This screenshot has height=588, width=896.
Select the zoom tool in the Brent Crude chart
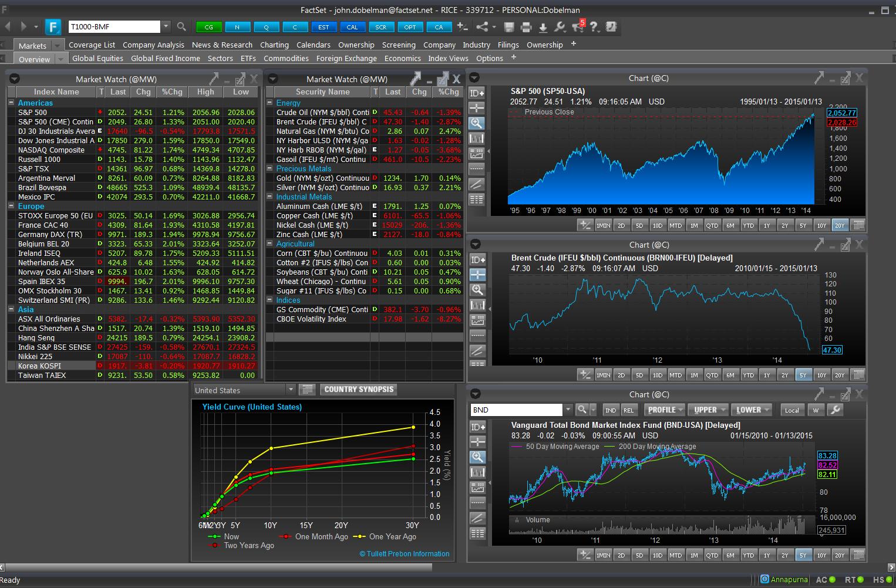[x=477, y=290]
